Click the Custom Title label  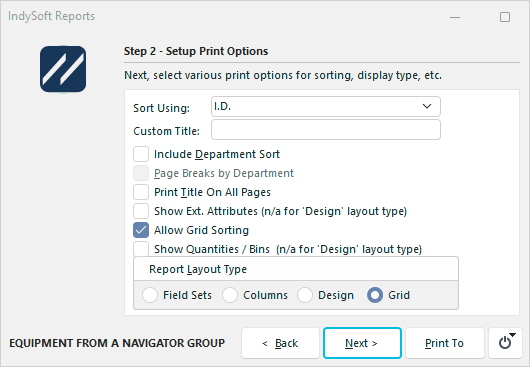coord(167,131)
